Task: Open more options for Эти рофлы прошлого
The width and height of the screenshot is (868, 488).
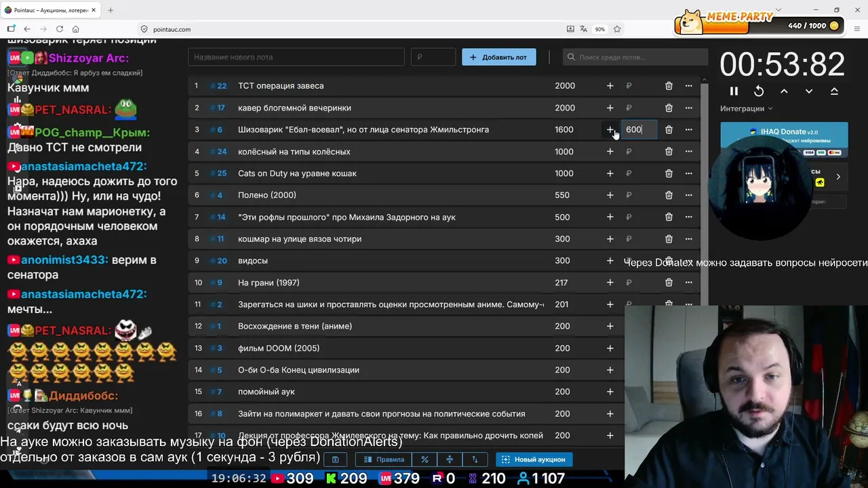Action: click(x=688, y=217)
